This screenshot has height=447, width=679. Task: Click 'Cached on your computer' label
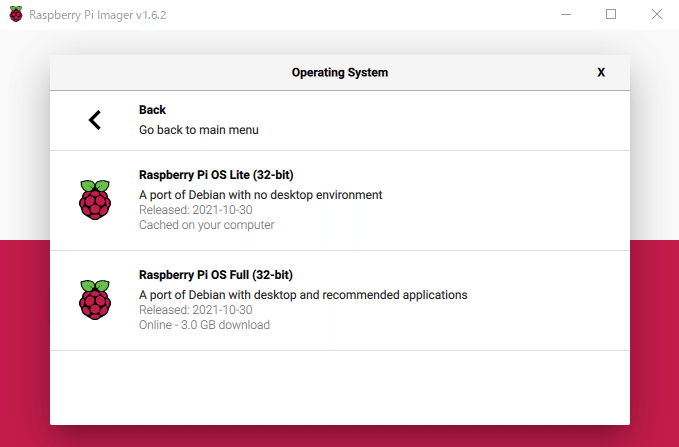[206, 225]
